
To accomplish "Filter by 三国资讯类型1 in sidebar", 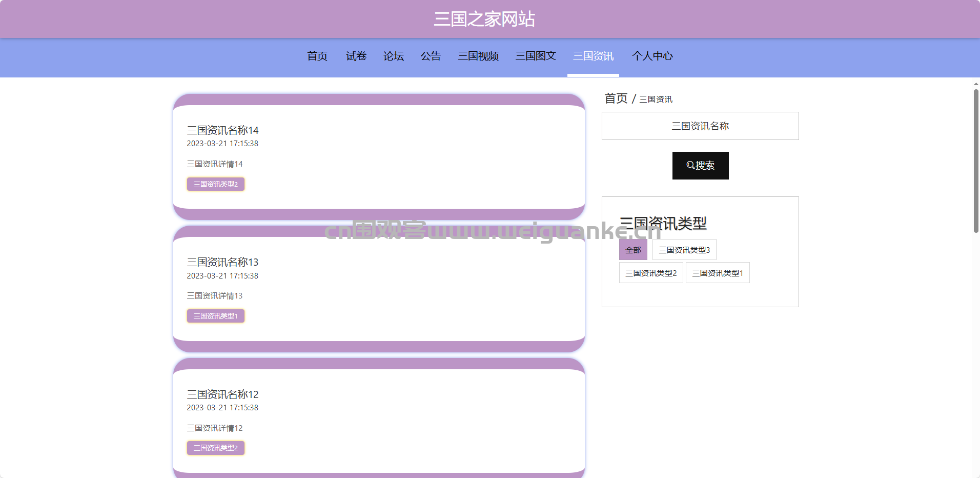I will (718, 273).
